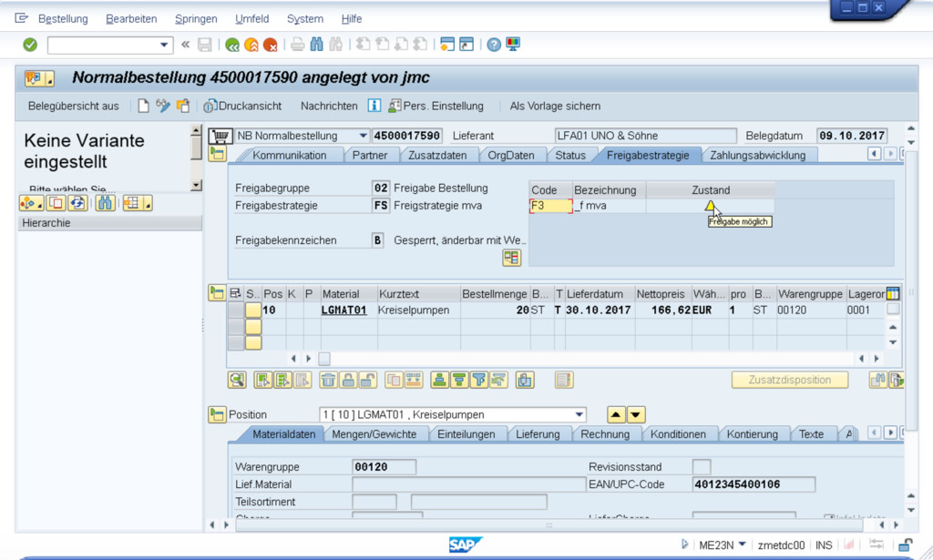933x560 pixels.
Task: Click the red Cancel icon in toolbar
Action: point(271,45)
